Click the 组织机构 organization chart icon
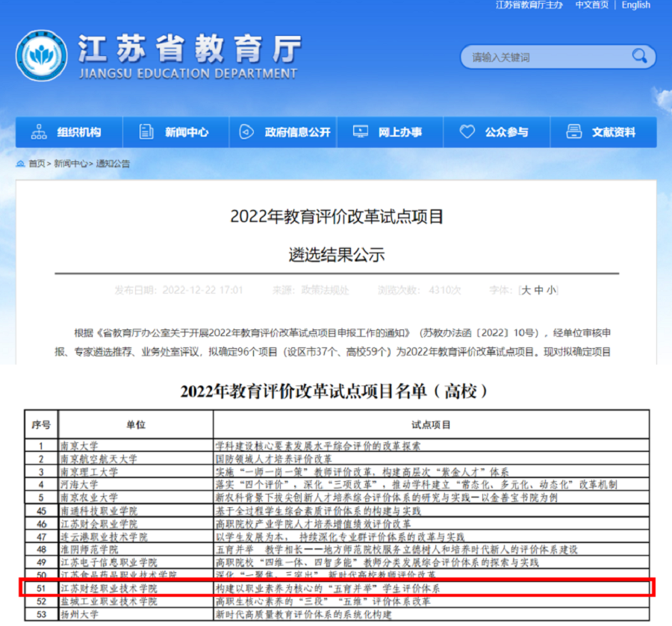 tap(39, 131)
